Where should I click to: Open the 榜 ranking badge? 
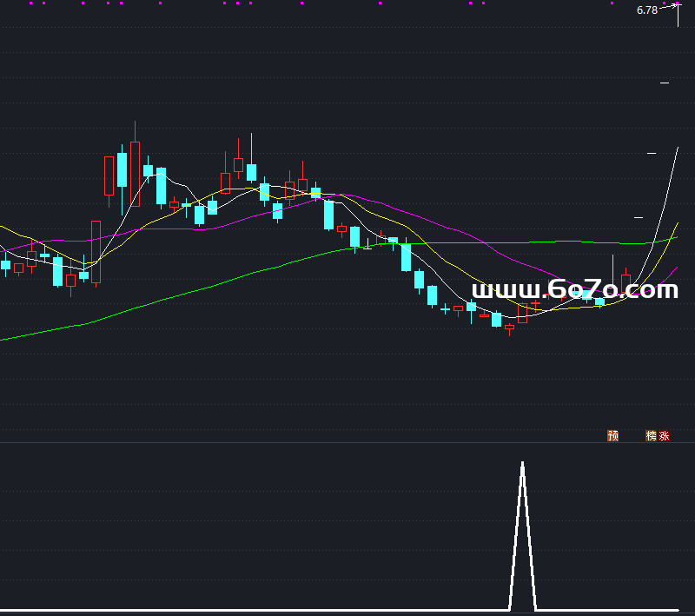(x=651, y=435)
